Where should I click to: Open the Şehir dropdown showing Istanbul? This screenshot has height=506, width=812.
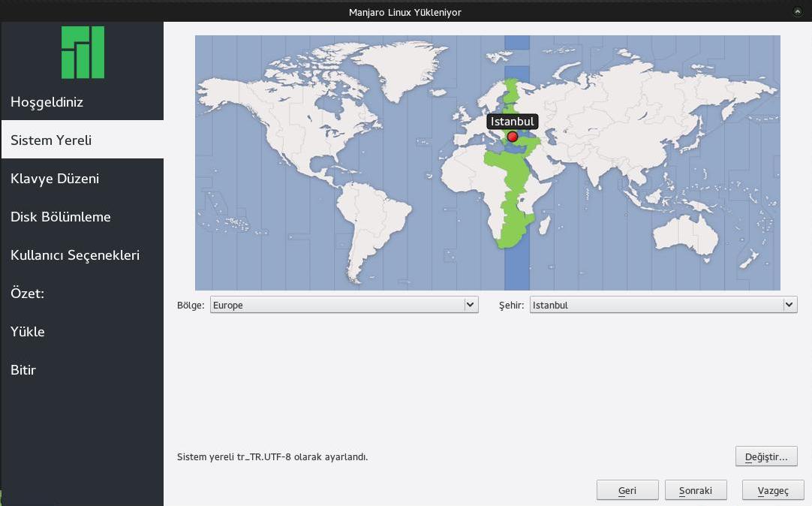[x=663, y=305]
